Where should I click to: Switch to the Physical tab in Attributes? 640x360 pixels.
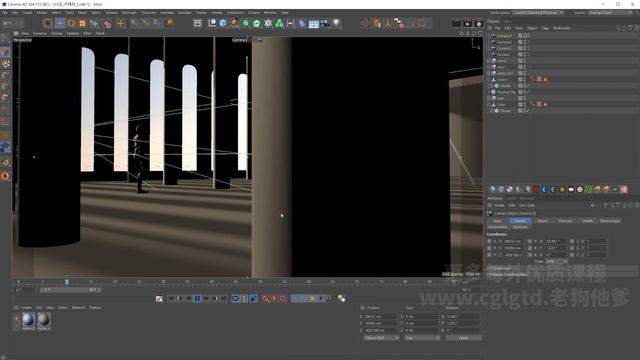565,221
